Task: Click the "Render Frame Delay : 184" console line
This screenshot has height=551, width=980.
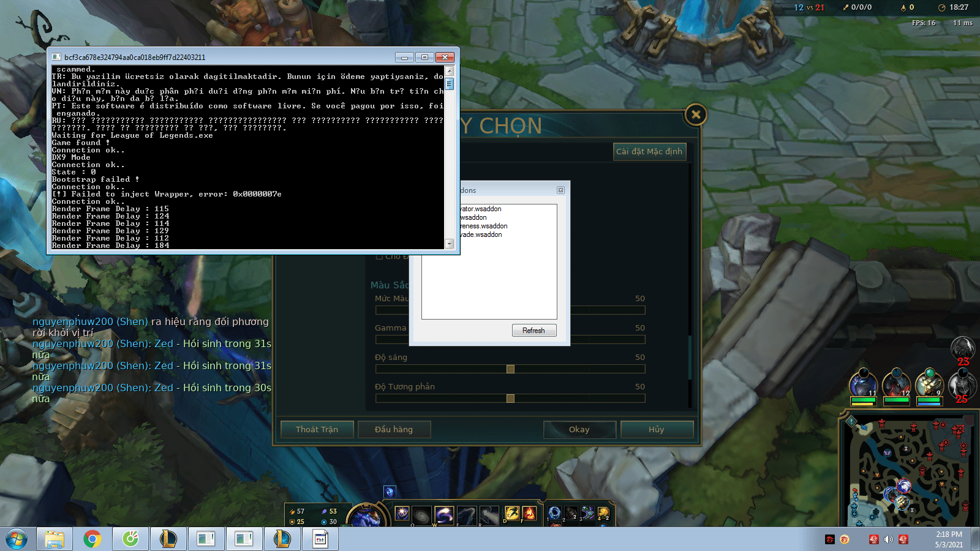Action: tap(111, 246)
